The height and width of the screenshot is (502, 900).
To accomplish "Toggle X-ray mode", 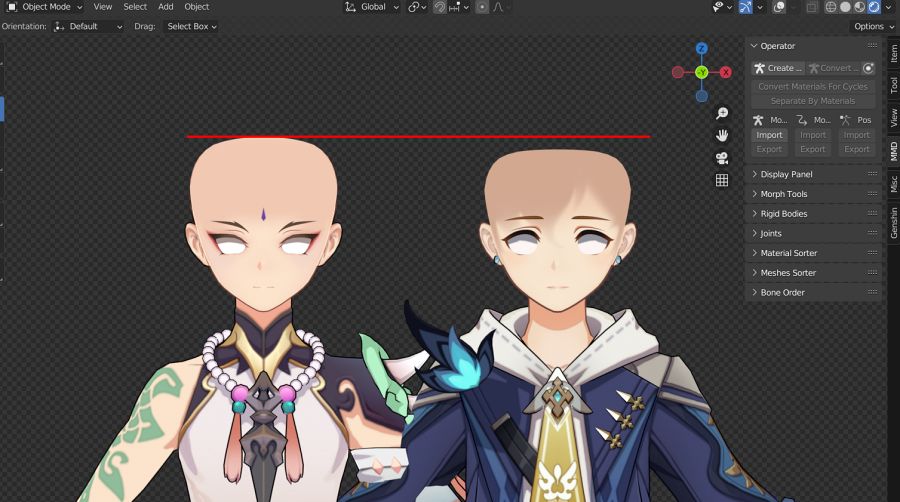I will coord(812,7).
